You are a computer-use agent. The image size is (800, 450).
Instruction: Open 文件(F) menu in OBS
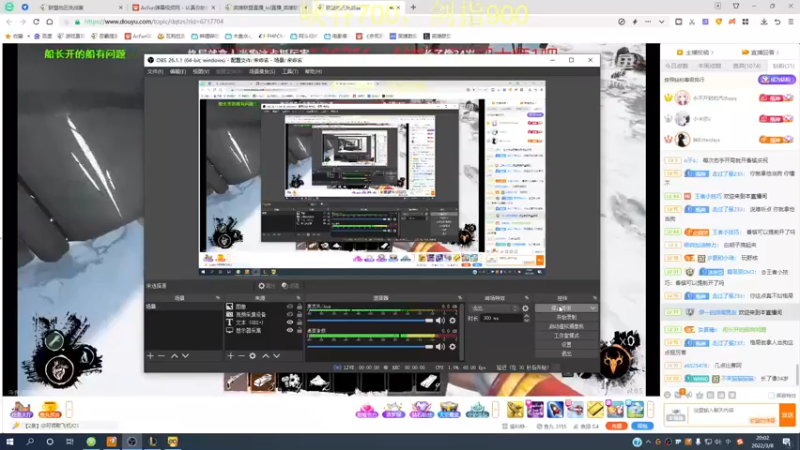pos(155,71)
